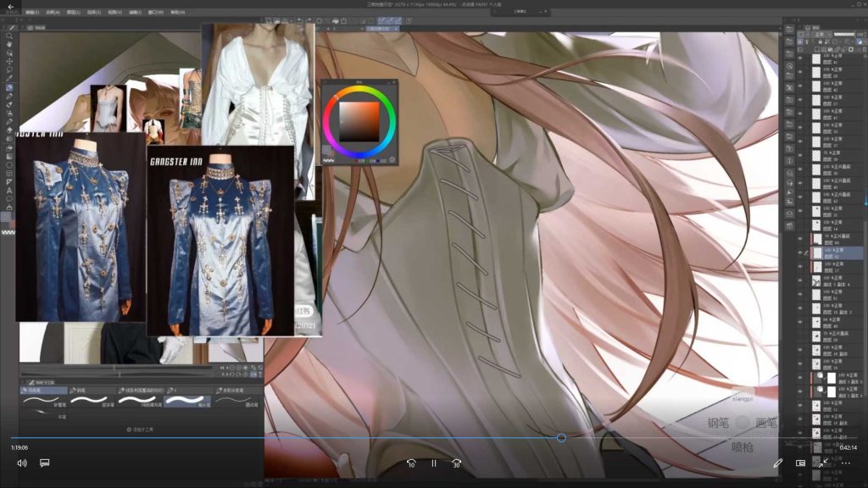Viewport: 868px width, 488px height.
Task: Select the hand pan tool in the left toolbar
Action: coord(9,44)
